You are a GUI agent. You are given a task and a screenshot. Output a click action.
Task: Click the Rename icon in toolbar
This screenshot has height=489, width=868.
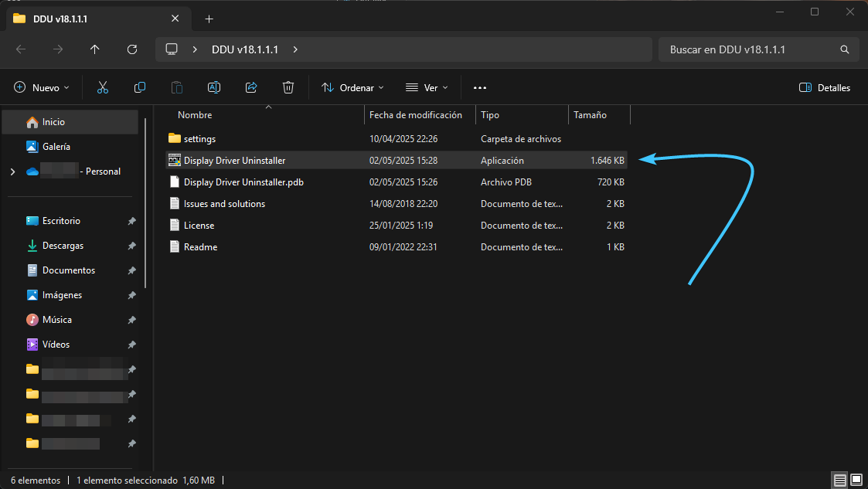[213, 87]
